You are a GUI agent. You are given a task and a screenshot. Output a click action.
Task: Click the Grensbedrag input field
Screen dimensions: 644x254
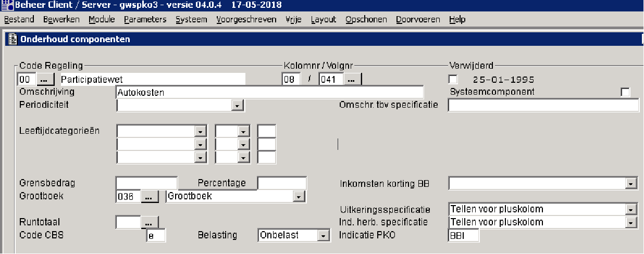(x=146, y=183)
